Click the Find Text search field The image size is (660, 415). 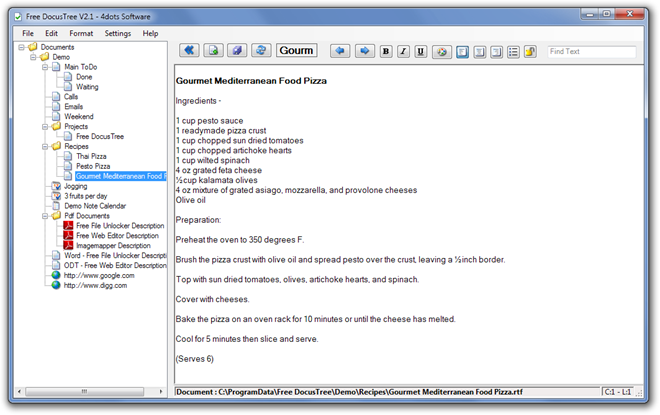click(x=591, y=51)
